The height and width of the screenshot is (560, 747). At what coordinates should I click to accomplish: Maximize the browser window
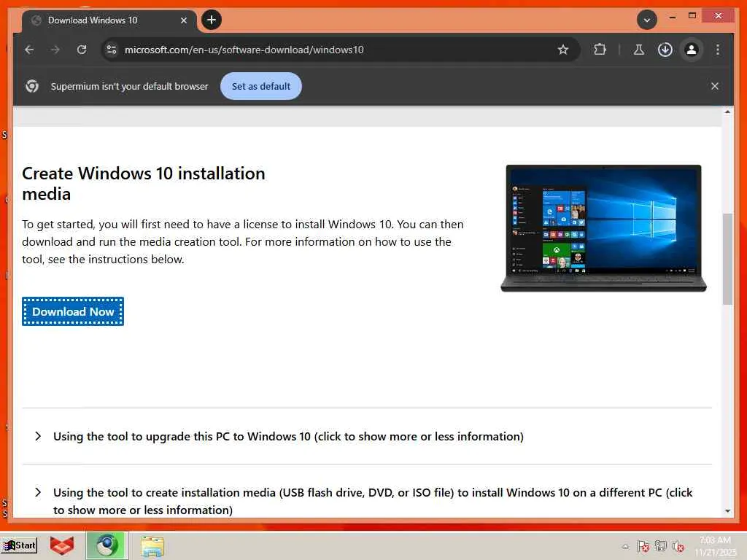pos(692,16)
